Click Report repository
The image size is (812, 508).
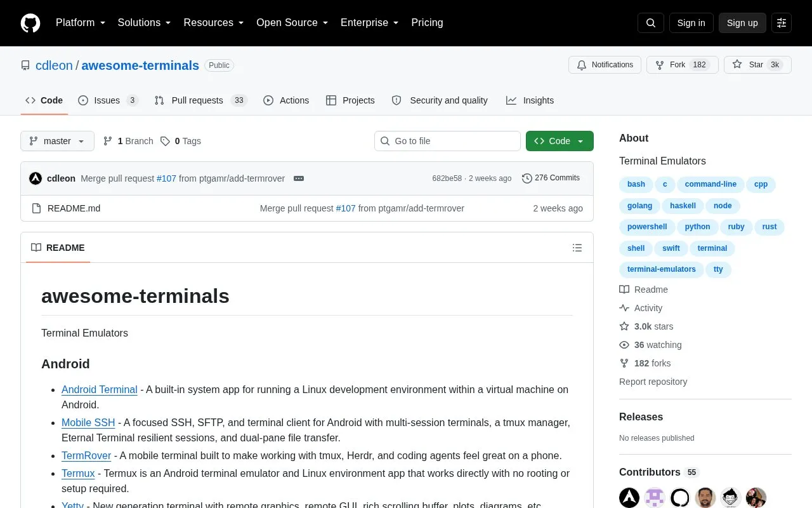tap(653, 382)
